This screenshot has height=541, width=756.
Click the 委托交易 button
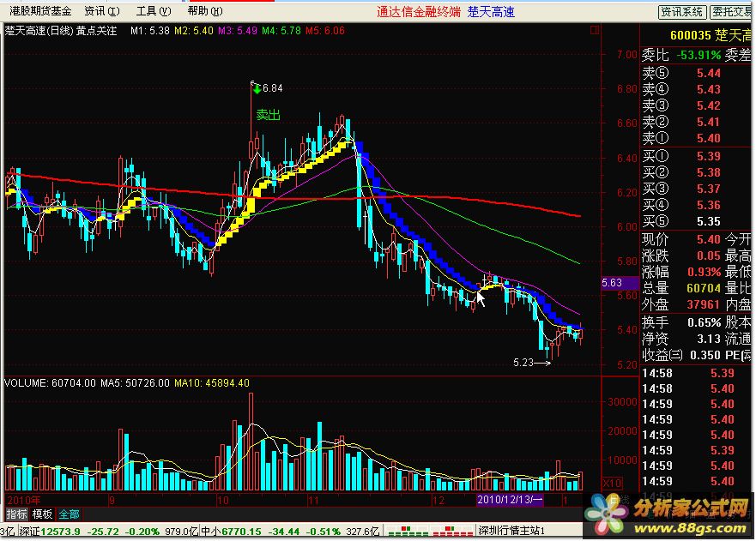732,12
